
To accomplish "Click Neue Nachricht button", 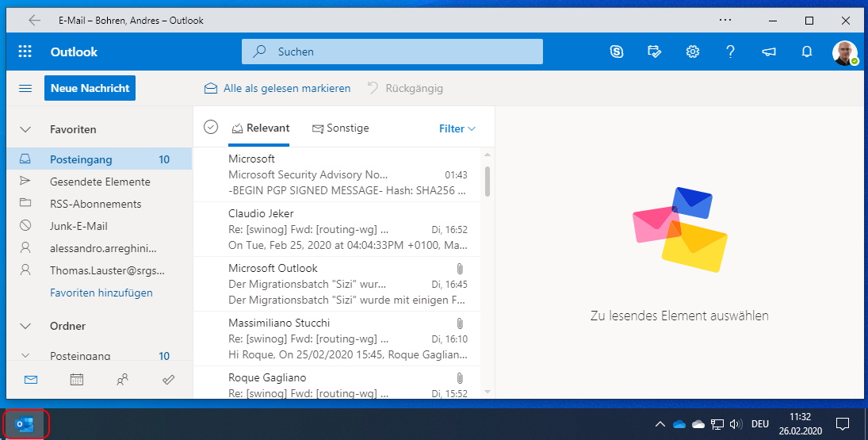I will click(90, 88).
